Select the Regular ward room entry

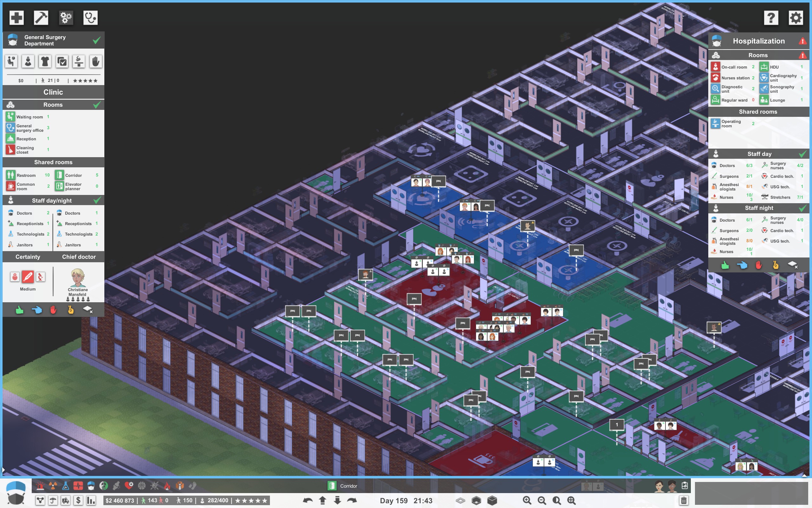pyautogui.click(x=733, y=100)
